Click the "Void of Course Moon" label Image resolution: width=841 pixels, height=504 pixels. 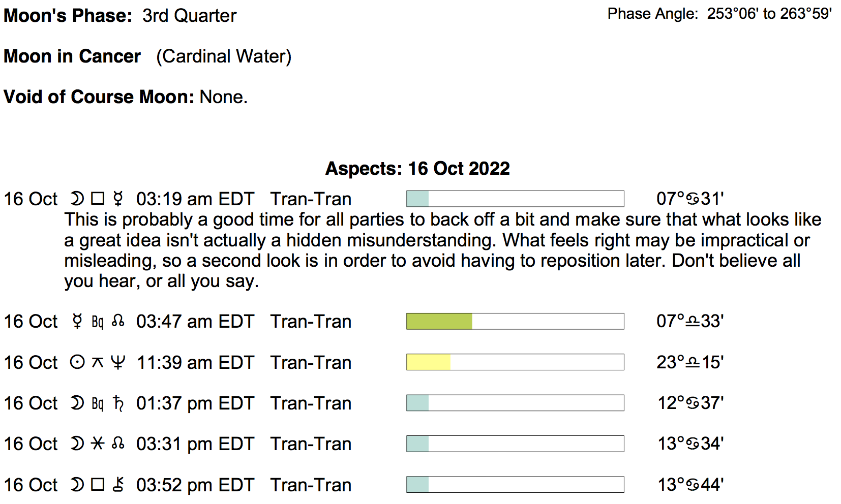point(99,97)
